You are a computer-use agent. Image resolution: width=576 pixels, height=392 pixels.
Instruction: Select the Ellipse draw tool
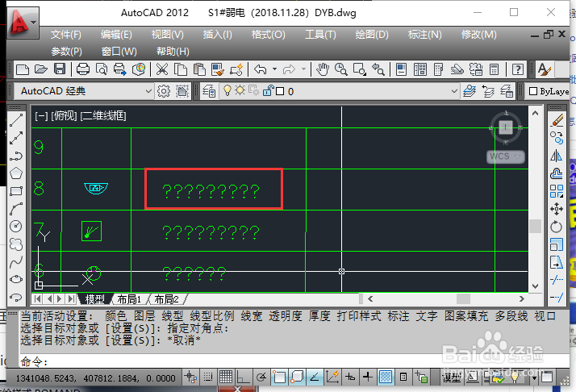click(x=16, y=280)
